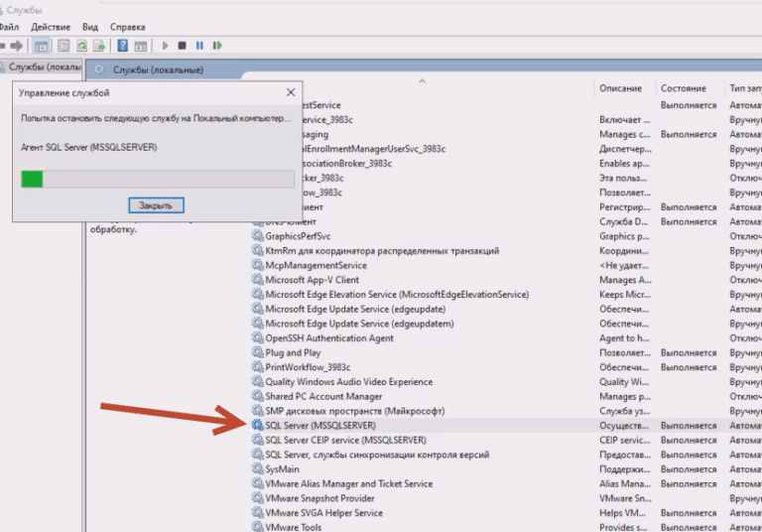Select Службы (локальные) in the left tree
This screenshot has width=762, height=532.
44,67
